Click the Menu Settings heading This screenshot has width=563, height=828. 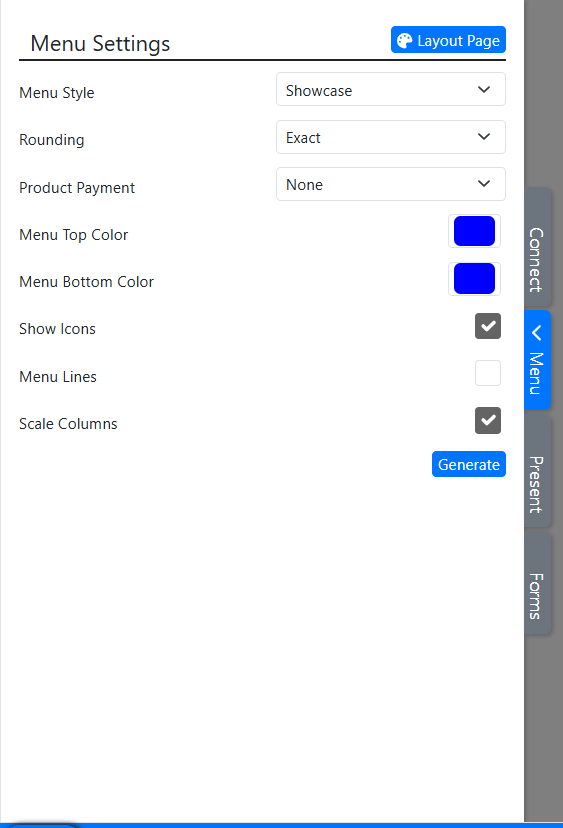[x=100, y=44]
